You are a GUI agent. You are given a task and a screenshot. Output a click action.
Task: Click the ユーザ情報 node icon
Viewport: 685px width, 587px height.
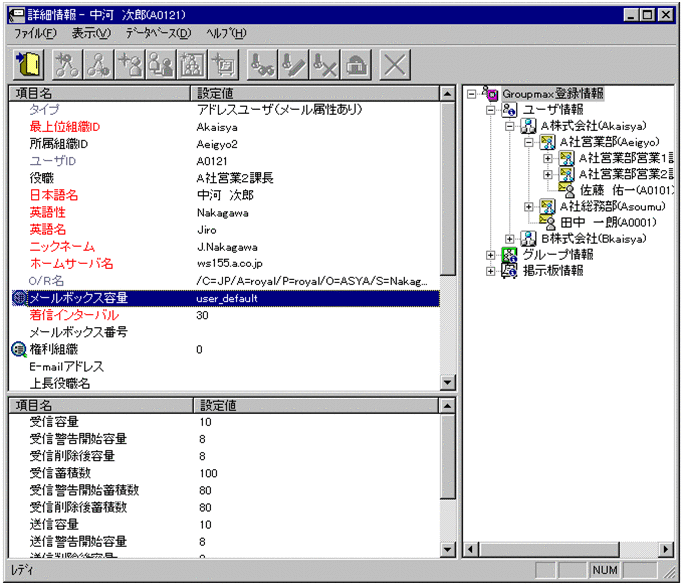pyautogui.click(x=509, y=109)
